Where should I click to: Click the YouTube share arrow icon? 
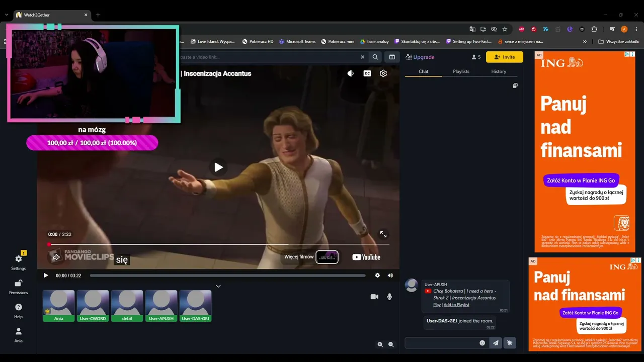coord(56,257)
